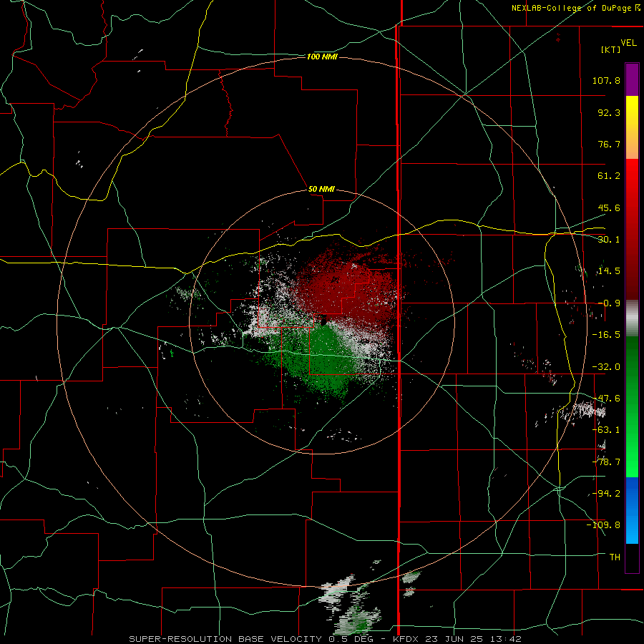This screenshot has height=644, width=644.
Task: Click the -78.7 legend value
Action: 606,462
